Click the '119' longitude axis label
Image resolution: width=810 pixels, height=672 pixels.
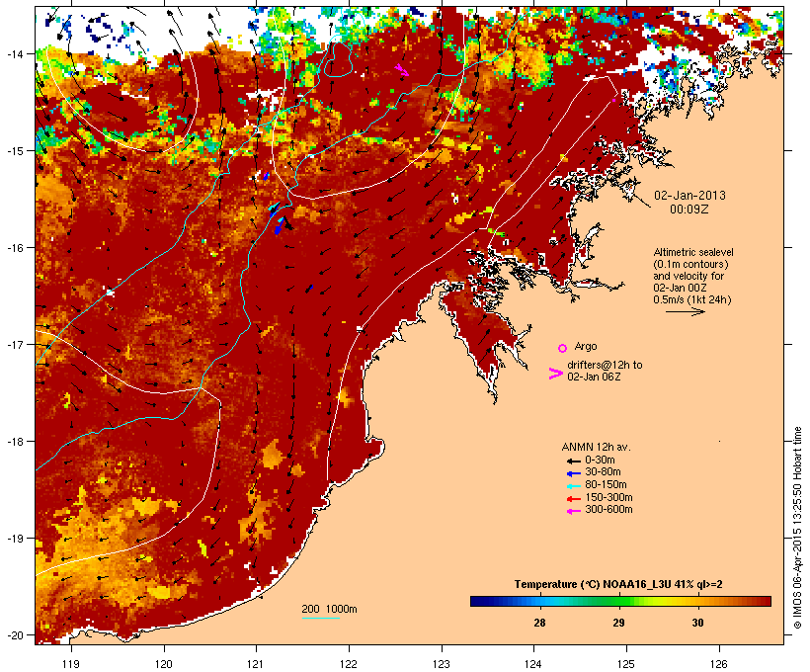71,664
